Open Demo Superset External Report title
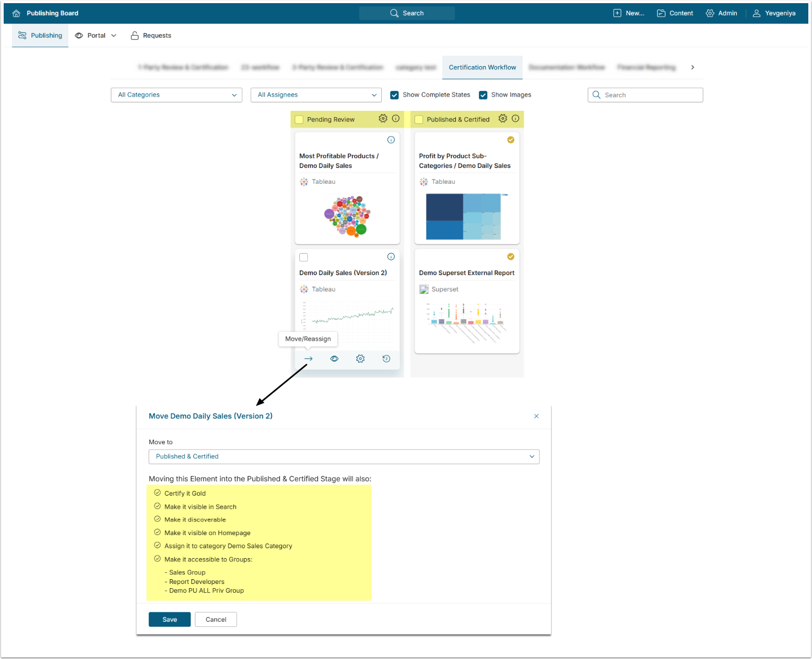This screenshot has height=659, width=812. coord(466,273)
